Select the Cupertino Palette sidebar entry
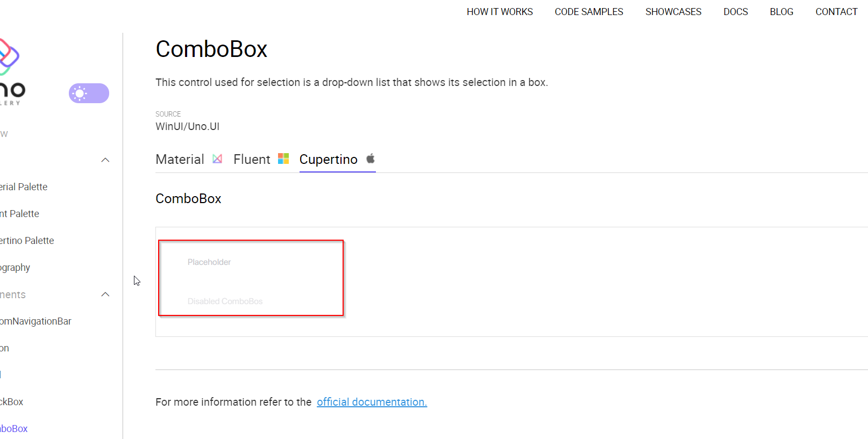The height and width of the screenshot is (439, 868). 27,240
